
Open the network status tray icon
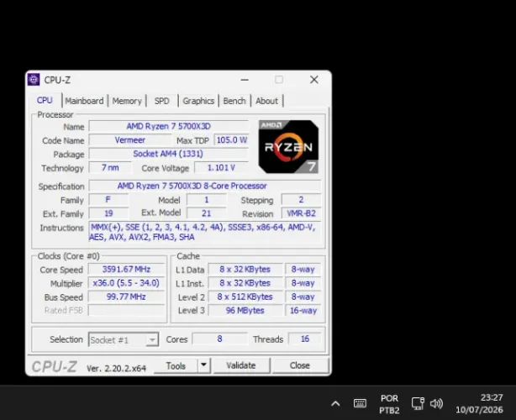(x=418, y=403)
